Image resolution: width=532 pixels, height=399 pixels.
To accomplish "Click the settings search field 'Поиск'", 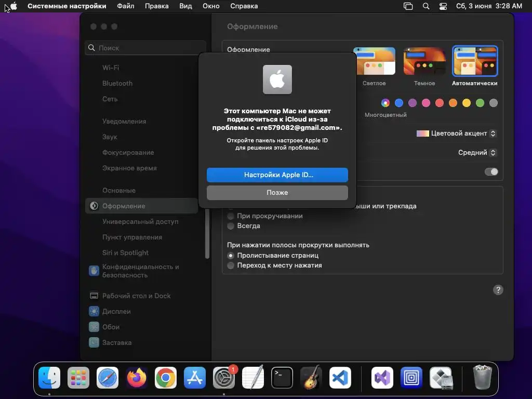I will click(145, 48).
